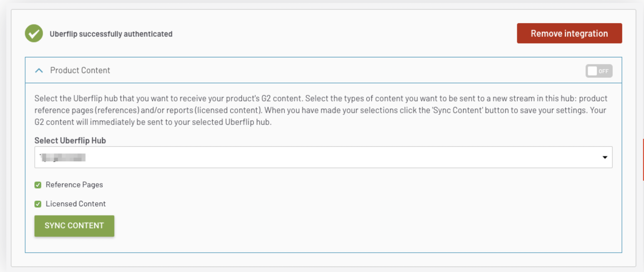Click the blurred hub name in dropdown
The width and height of the screenshot is (644, 272).
pos(63,157)
